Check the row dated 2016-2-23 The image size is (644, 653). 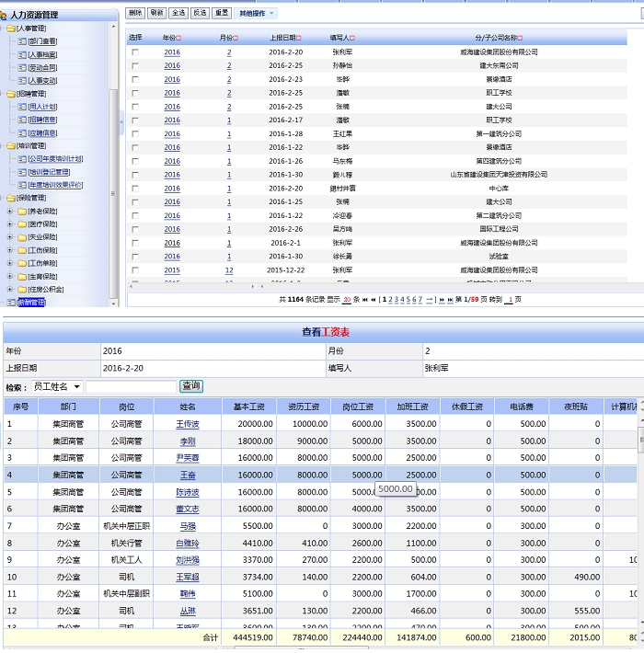point(135,79)
